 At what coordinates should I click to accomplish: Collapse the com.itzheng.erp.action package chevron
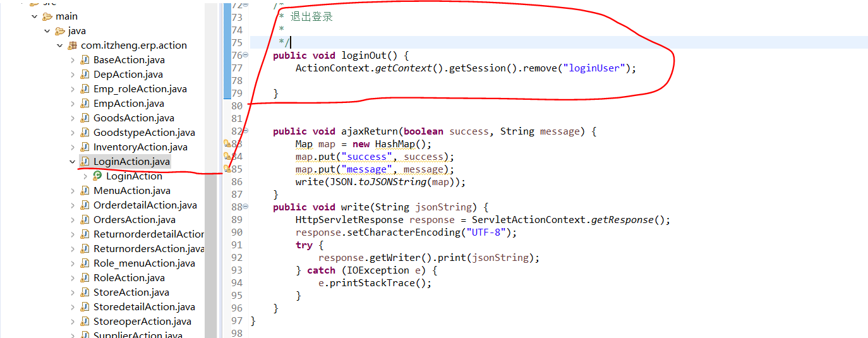60,45
